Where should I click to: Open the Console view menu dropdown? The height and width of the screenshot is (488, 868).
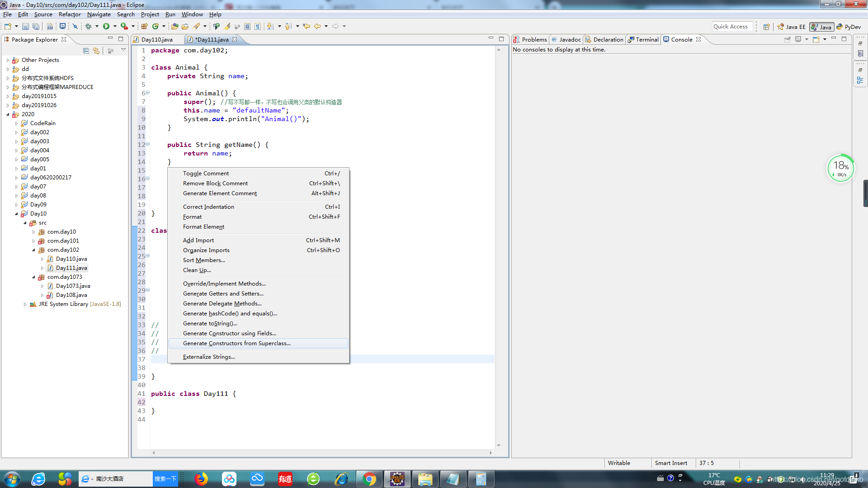tap(825, 39)
